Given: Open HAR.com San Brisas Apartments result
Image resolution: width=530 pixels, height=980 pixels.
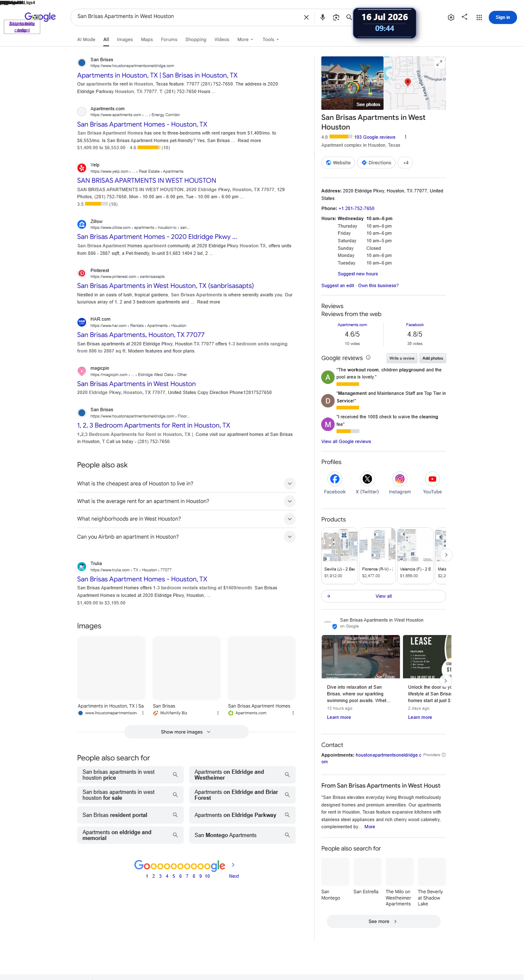Looking at the screenshot, I should [x=140, y=334].
